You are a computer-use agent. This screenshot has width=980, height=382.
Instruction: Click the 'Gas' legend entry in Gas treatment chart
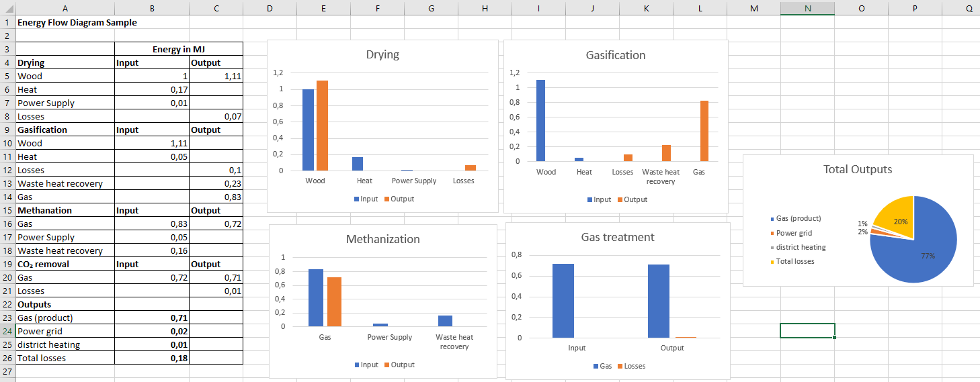coord(603,366)
